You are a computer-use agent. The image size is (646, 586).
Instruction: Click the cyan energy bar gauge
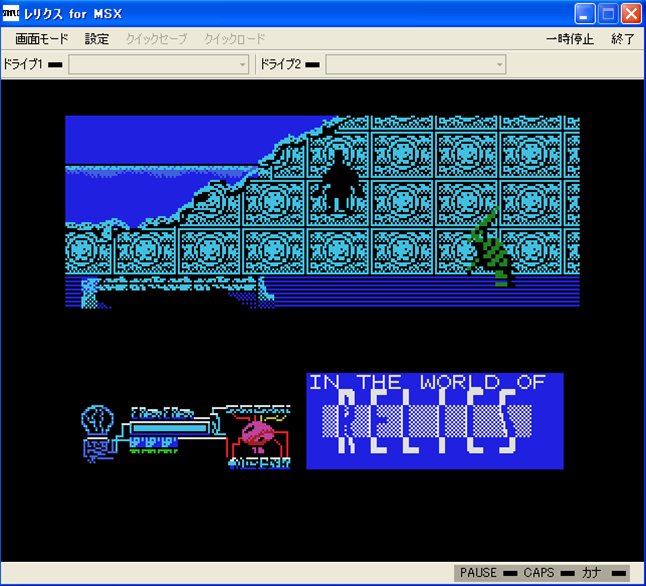click(170, 429)
